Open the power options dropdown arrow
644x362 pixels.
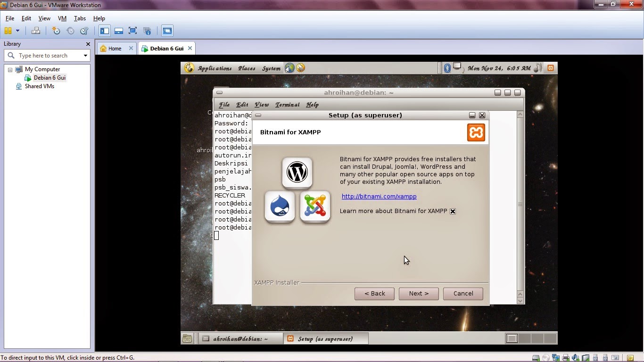point(17,31)
